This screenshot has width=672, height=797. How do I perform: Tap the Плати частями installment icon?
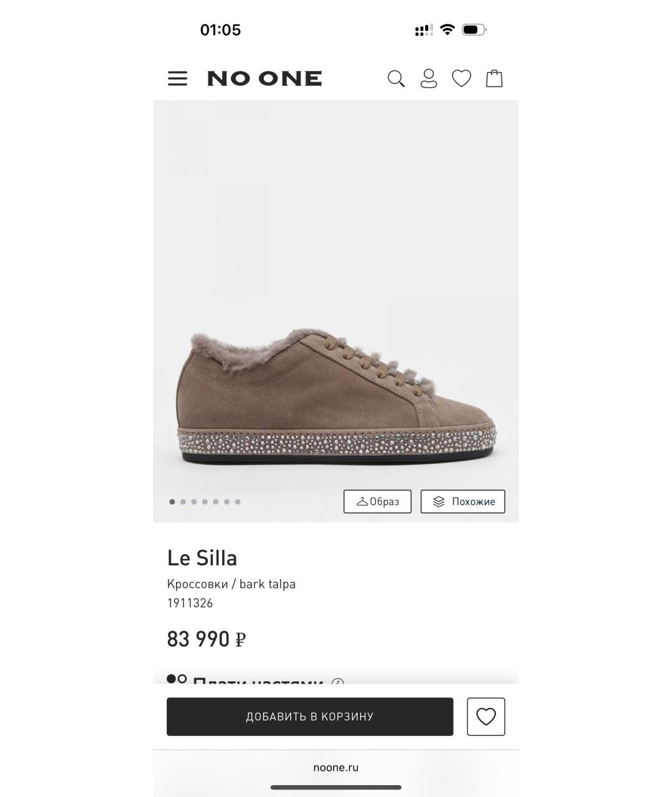[x=177, y=679]
